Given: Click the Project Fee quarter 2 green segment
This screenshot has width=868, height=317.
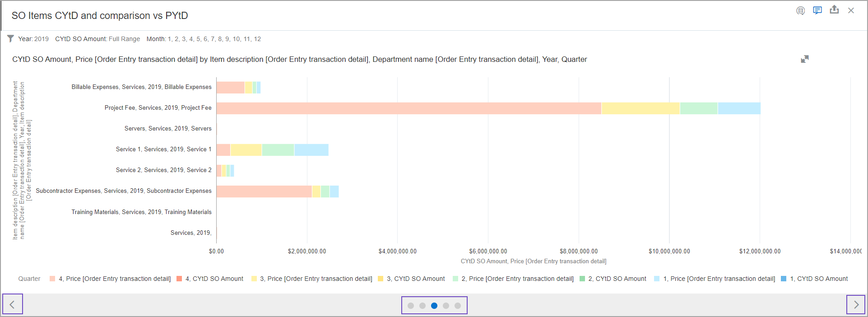Looking at the screenshot, I should tap(699, 108).
